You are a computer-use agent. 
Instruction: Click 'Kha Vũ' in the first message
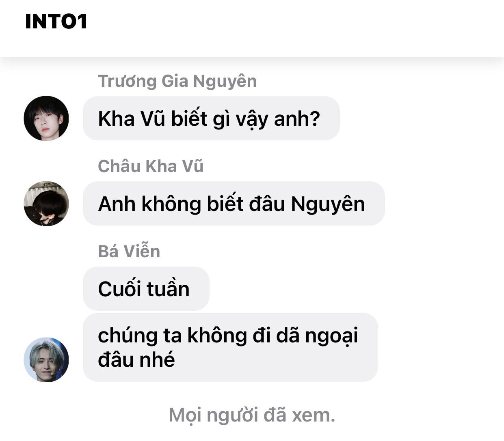pyautogui.click(x=132, y=118)
